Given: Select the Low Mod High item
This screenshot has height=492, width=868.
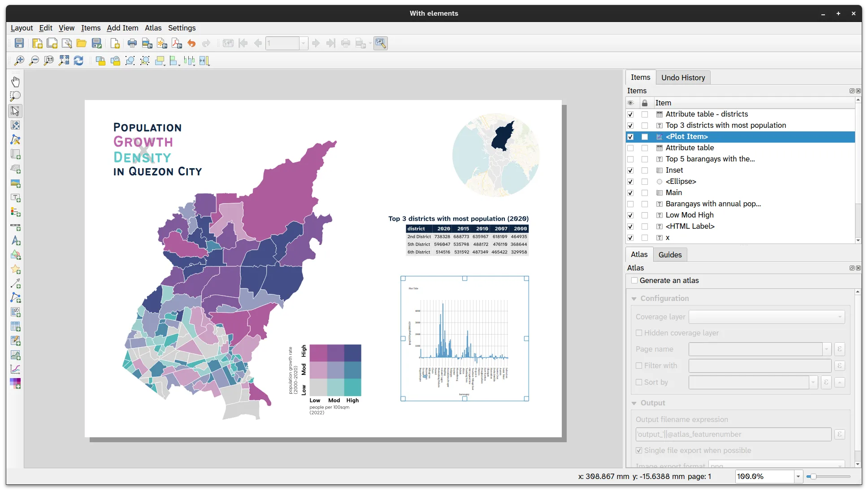Looking at the screenshot, I should pyautogui.click(x=689, y=215).
